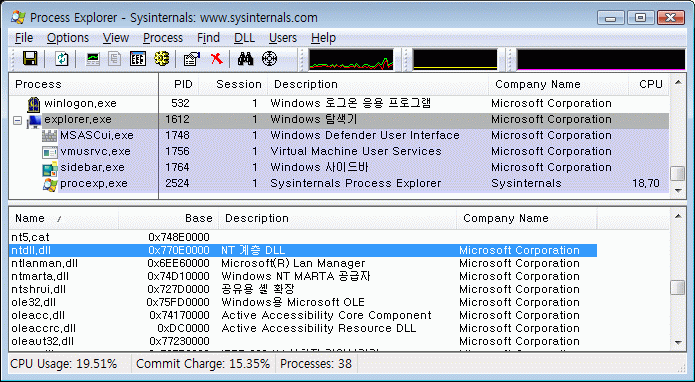Open the Options menu
695x382 pixels.
pyautogui.click(x=67, y=38)
